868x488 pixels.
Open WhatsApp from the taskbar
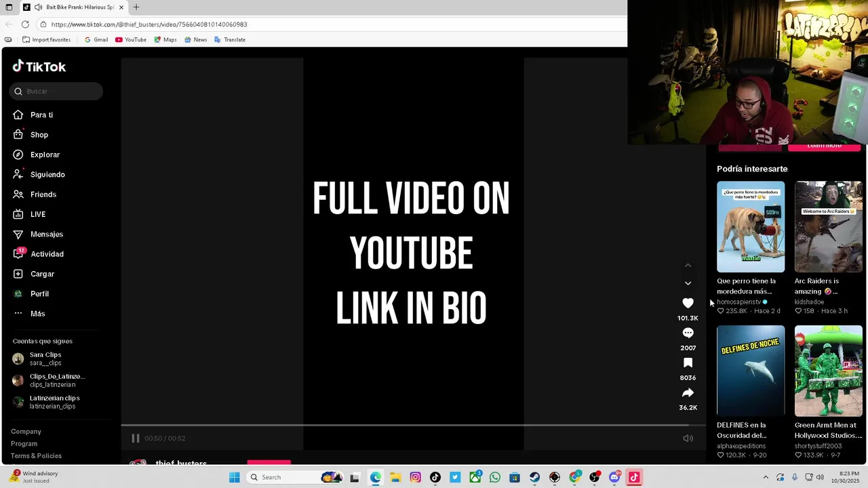(495, 477)
